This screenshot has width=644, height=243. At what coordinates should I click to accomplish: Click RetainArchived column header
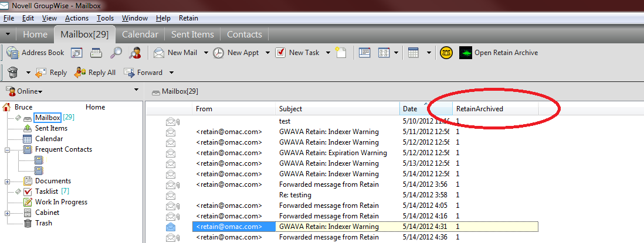(x=496, y=109)
